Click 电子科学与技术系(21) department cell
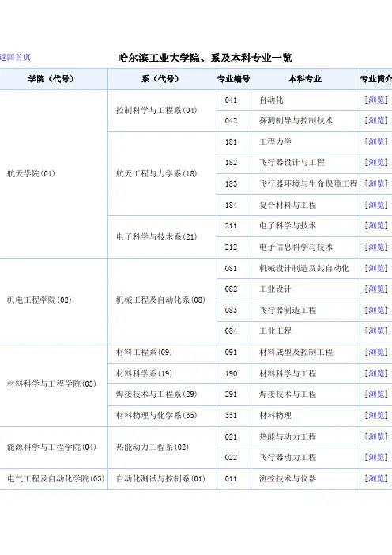 162,237
